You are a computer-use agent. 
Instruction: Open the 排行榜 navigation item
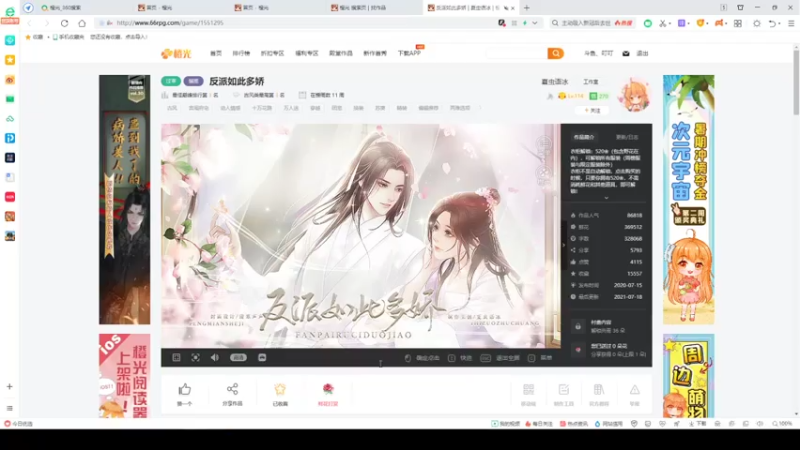[x=241, y=54]
